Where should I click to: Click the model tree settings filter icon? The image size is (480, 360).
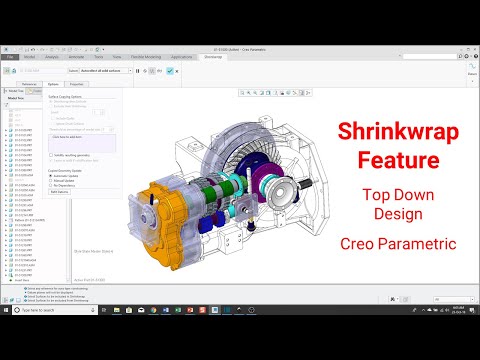coord(6,105)
